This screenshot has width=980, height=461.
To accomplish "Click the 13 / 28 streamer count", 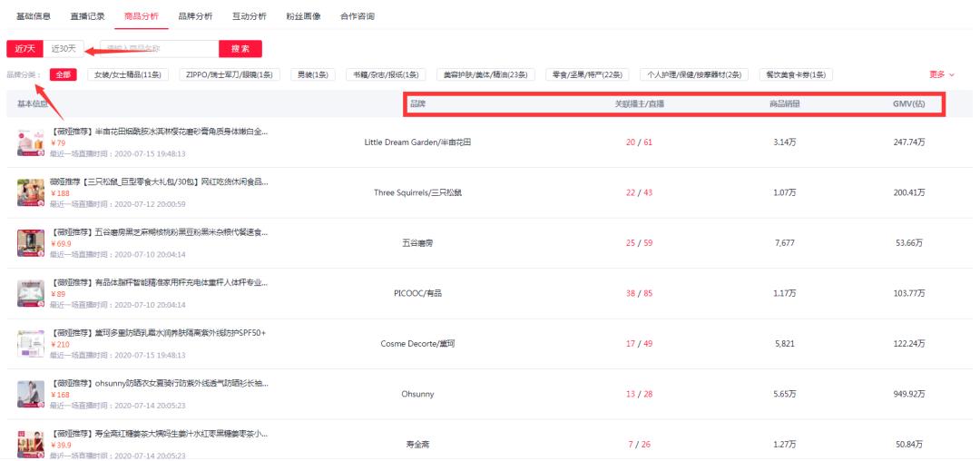I will click(639, 395).
